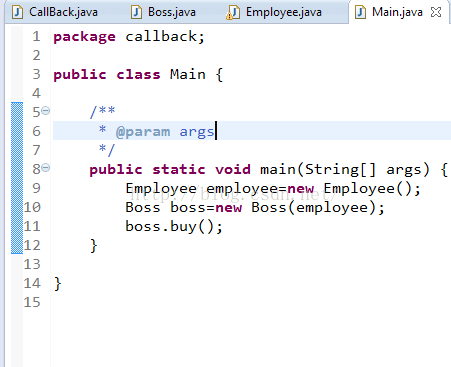This screenshot has height=367, width=451.
Task: Click line number 9 in the gutter
Action: [36, 188]
